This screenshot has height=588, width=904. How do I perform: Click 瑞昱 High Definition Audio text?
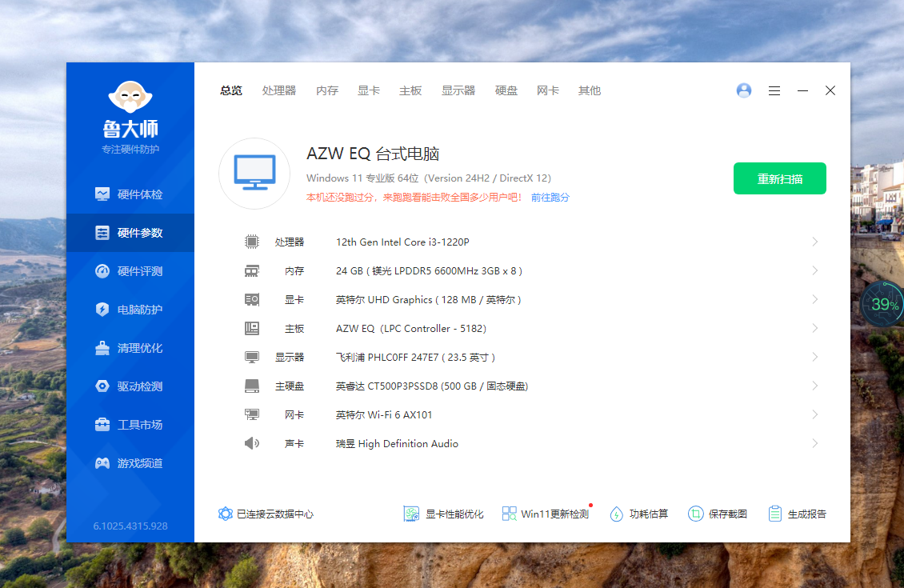[x=398, y=444]
